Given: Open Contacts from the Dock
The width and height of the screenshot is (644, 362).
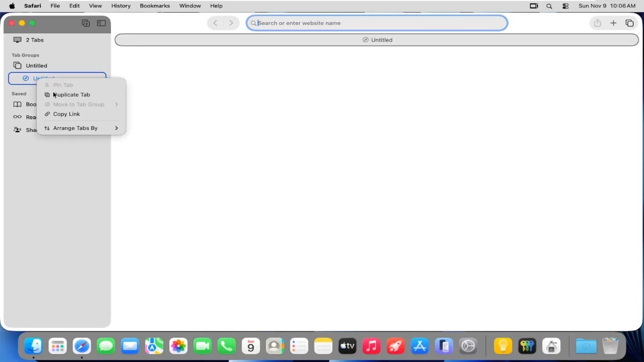Looking at the screenshot, I should click(x=275, y=346).
